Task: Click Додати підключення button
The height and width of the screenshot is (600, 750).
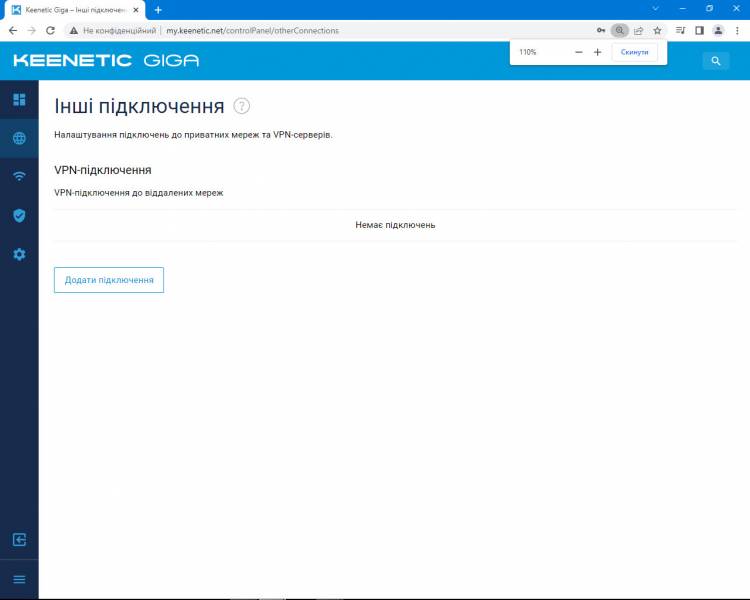Action: coord(109,280)
